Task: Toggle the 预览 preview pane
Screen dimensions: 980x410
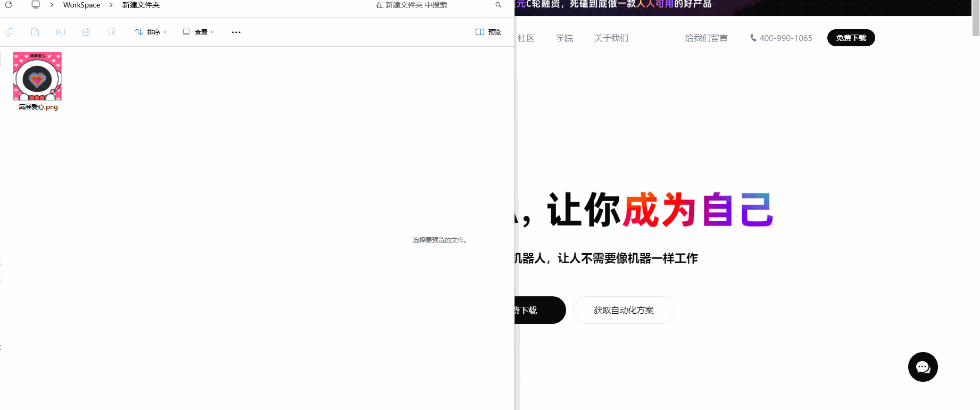Action: pos(488,32)
